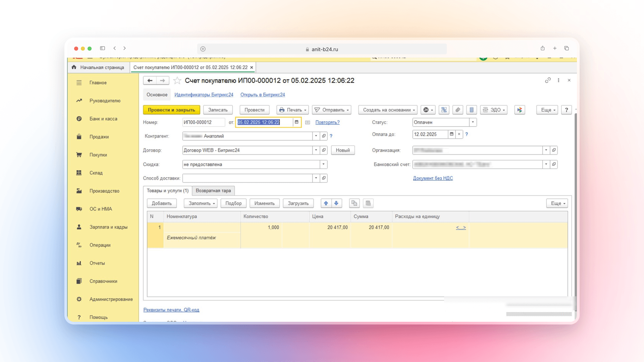Move table row down with arrow

pyautogui.click(x=336, y=203)
